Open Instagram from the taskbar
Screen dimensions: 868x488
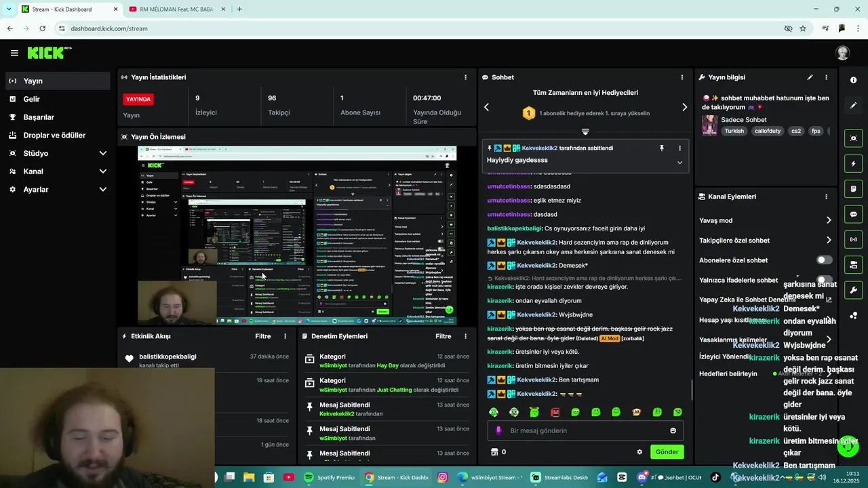pos(443,477)
